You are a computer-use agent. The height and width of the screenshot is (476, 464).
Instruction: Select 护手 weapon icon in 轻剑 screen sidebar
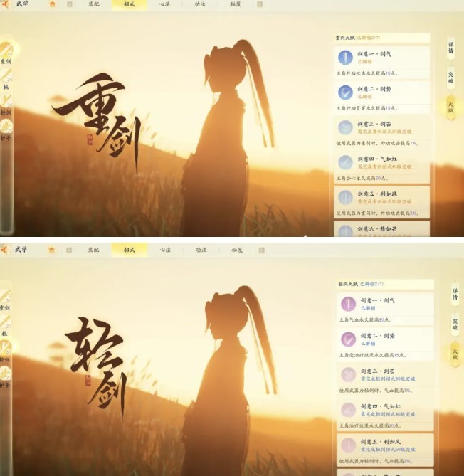coord(6,374)
